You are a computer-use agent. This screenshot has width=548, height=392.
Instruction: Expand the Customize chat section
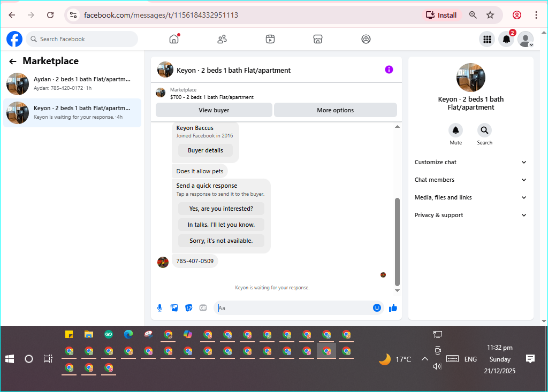coord(470,162)
